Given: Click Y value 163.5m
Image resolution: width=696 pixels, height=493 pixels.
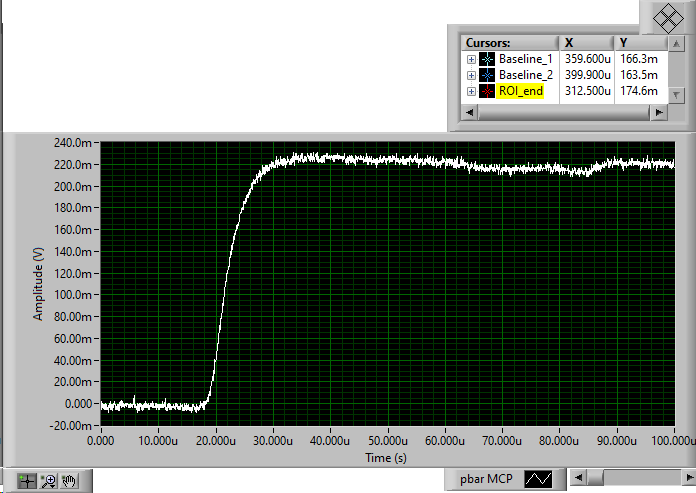Looking at the screenshot, I should [638, 75].
